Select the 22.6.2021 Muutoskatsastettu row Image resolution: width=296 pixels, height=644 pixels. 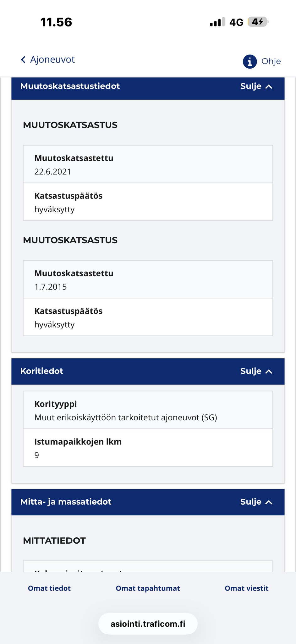point(148,164)
